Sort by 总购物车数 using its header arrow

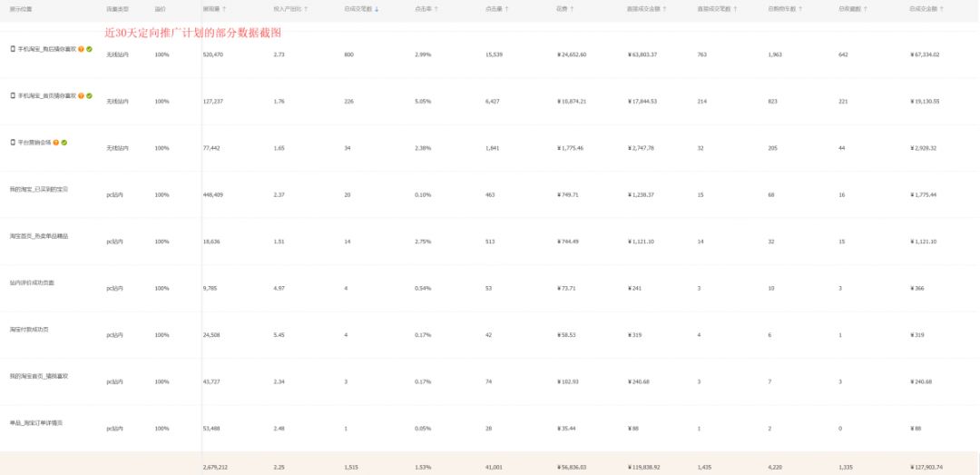coord(800,9)
